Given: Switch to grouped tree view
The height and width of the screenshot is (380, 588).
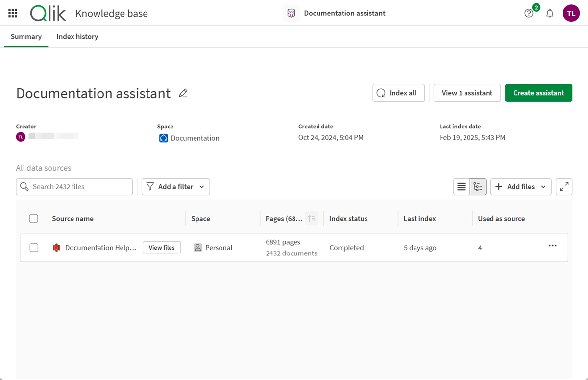Looking at the screenshot, I should [x=478, y=187].
